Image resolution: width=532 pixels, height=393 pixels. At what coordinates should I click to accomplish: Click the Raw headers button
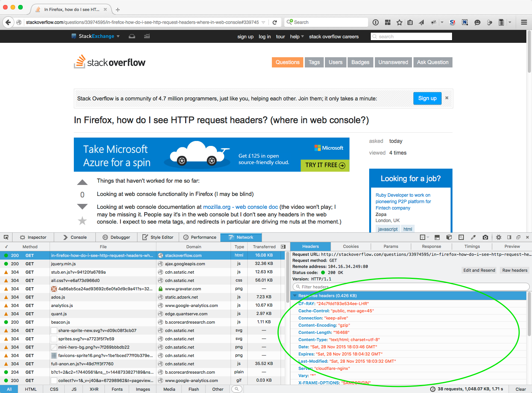pyautogui.click(x=515, y=270)
